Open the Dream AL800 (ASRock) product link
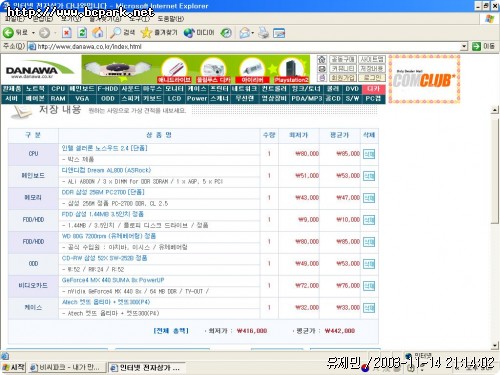The image size is (500, 375). click(106, 170)
